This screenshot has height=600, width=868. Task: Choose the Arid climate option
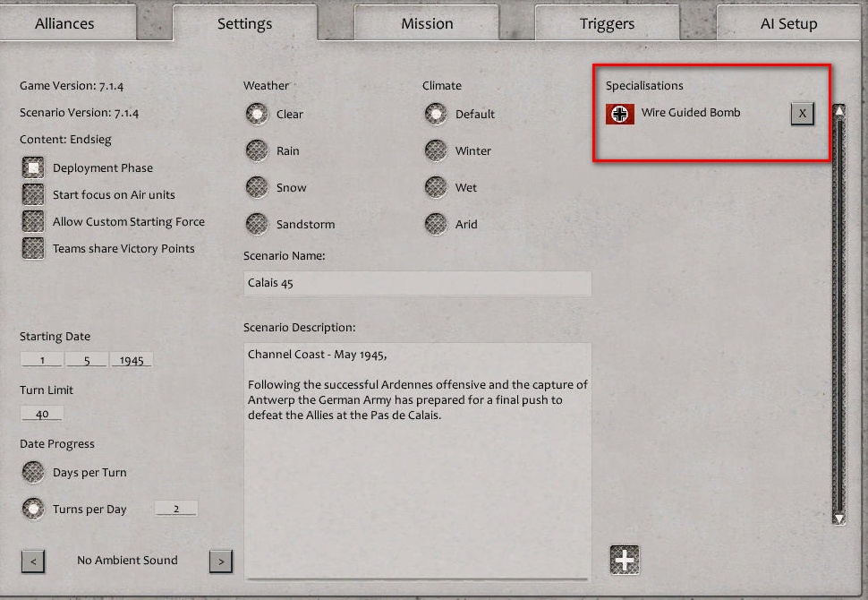(435, 224)
